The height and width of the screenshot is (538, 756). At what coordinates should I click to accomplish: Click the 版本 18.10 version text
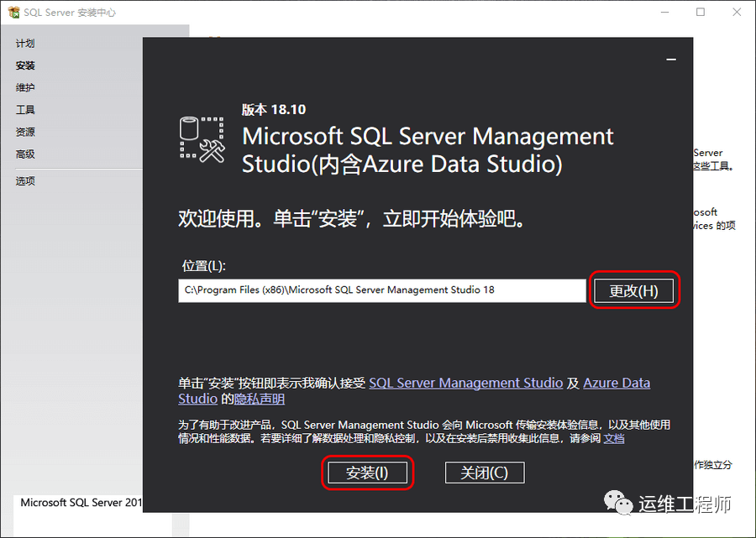click(273, 110)
